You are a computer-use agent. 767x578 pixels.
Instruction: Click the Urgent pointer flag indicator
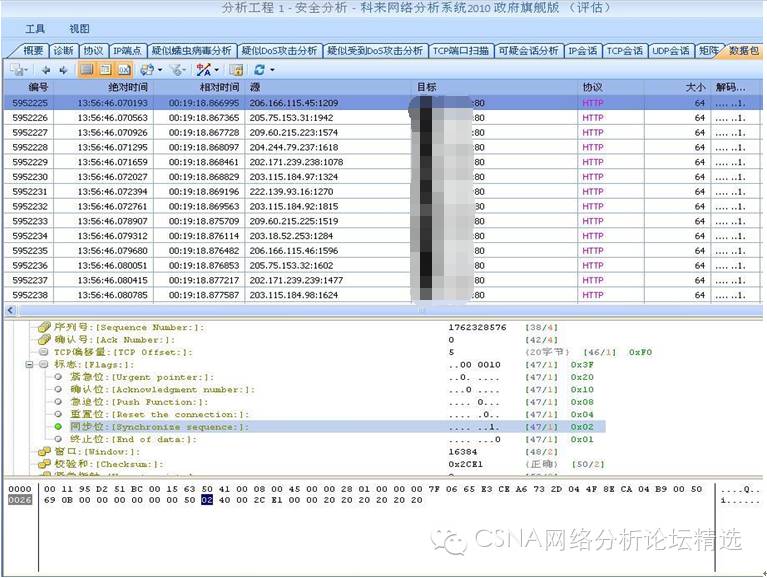click(x=59, y=377)
